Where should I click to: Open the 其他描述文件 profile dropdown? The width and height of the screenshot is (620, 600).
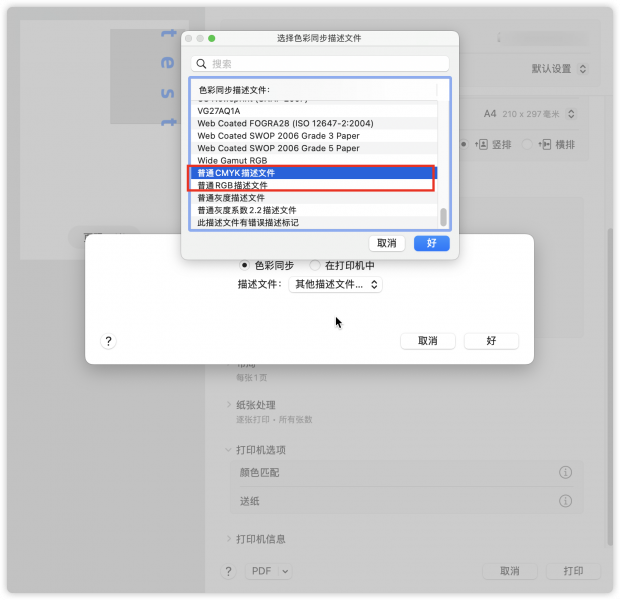point(335,285)
